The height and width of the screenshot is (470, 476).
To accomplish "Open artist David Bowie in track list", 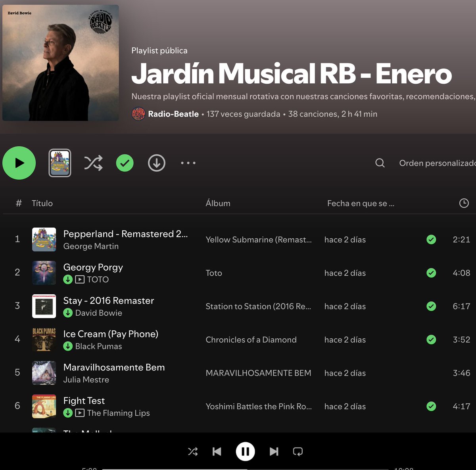I will pyautogui.click(x=99, y=313).
